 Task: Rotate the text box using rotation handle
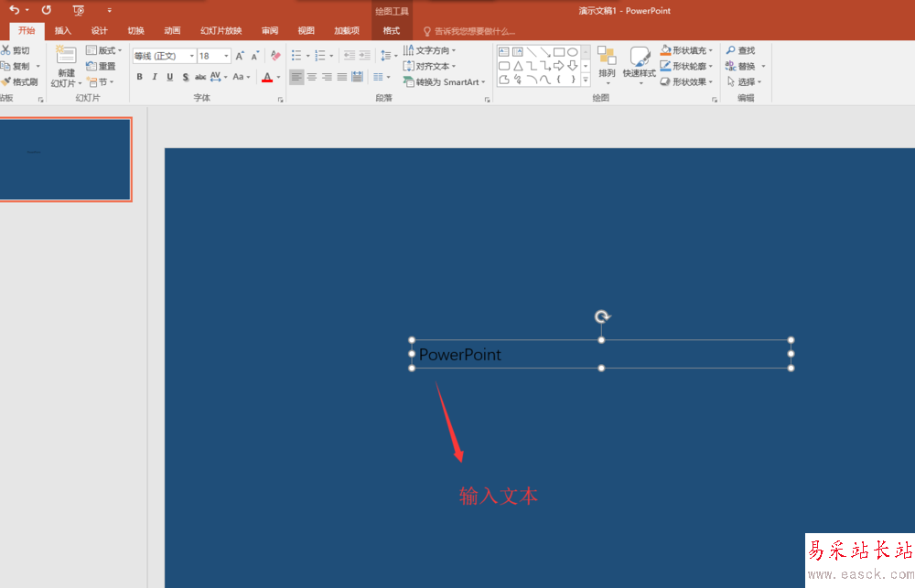[602, 316]
